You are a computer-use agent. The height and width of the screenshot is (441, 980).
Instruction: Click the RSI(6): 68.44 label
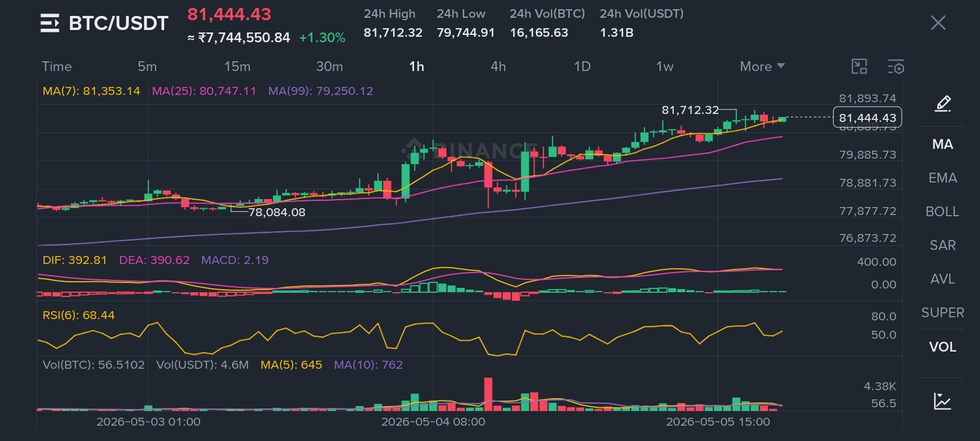(x=78, y=315)
